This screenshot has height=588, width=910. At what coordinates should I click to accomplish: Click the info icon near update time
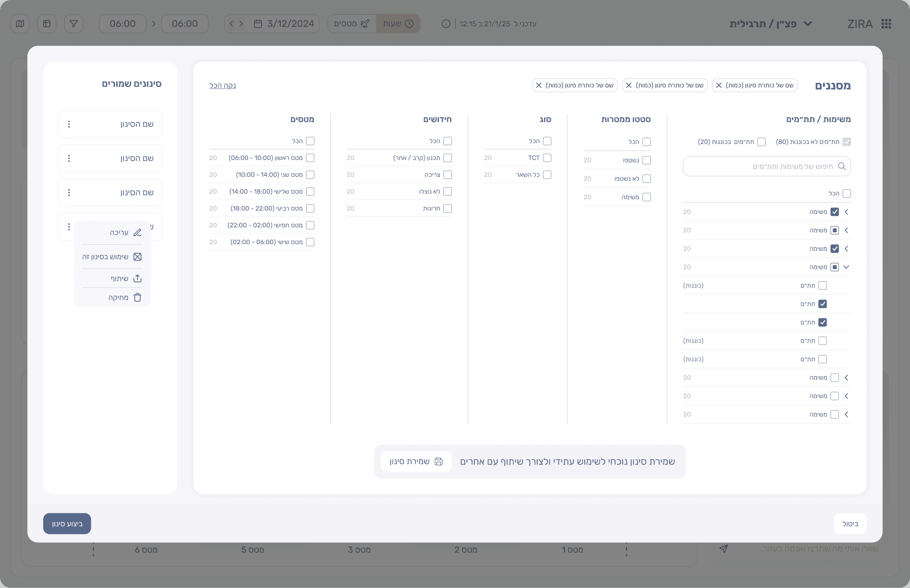446,24
